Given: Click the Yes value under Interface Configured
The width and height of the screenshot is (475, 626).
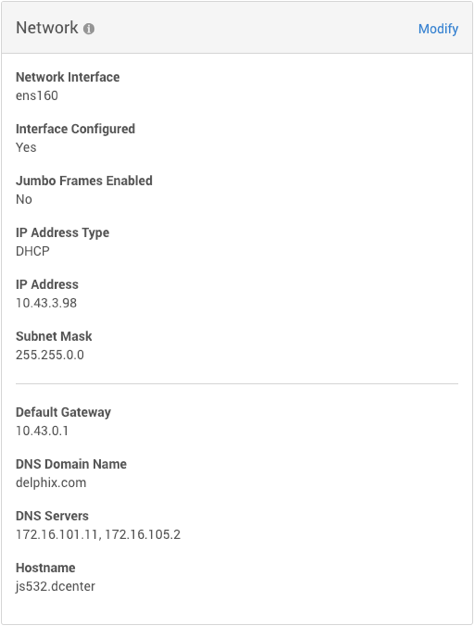Looking at the screenshot, I should click(26, 147).
